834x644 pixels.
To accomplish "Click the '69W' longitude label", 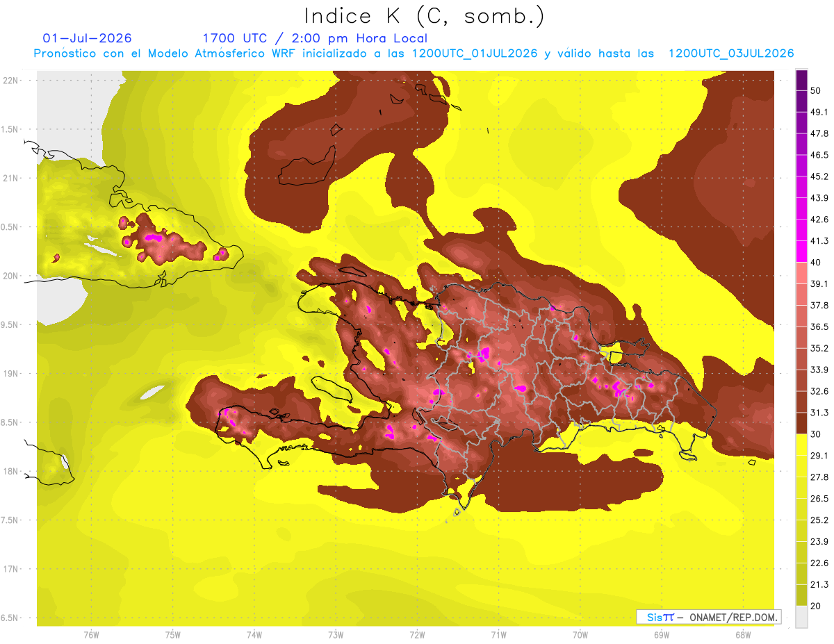I will [x=662, y=634].
